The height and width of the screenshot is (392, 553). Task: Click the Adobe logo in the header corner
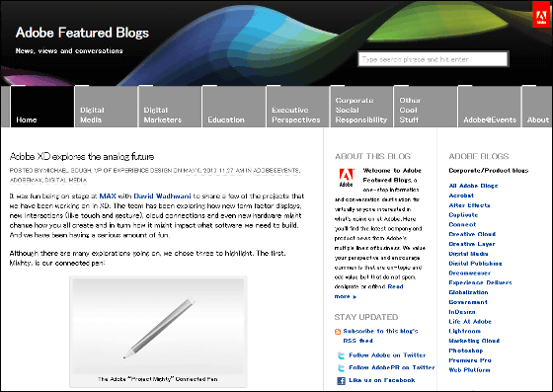click(x=541, y=14)
